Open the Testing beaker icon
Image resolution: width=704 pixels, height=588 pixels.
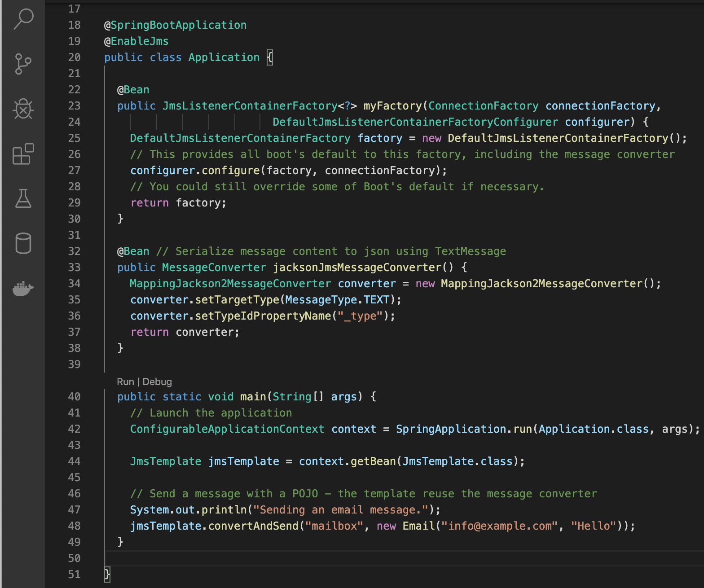(23, 198)
